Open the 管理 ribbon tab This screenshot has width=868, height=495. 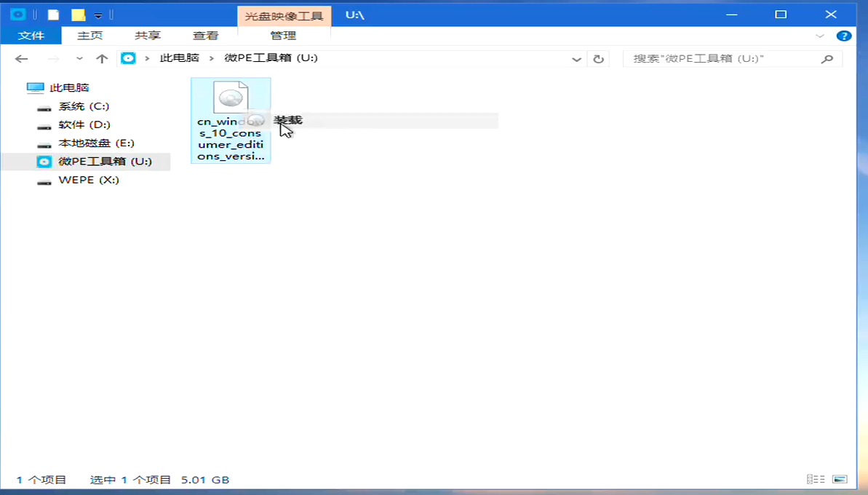(284, 36)
